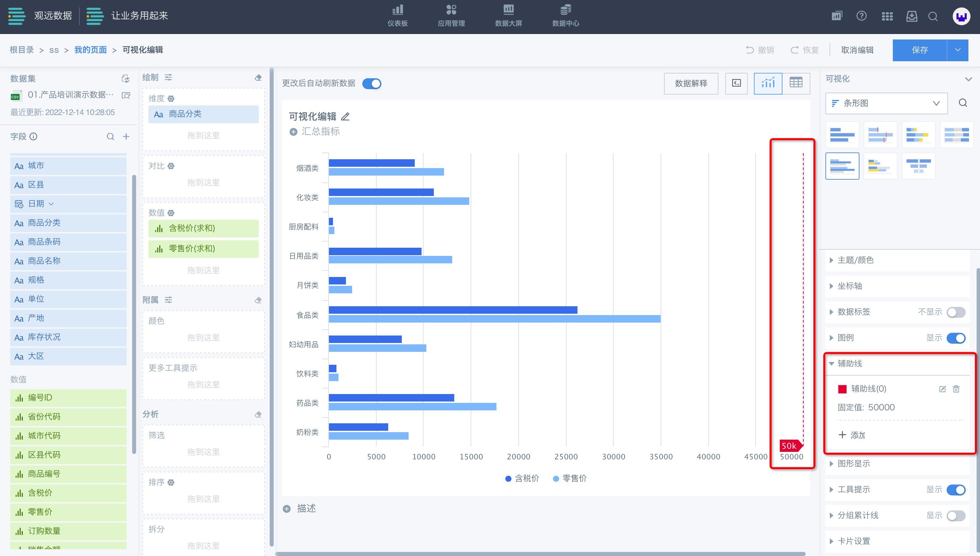Screen dimensions: 980x556
Task: Click the 我的页面 breadcrumb link
Action: click(x=91, y=50)
